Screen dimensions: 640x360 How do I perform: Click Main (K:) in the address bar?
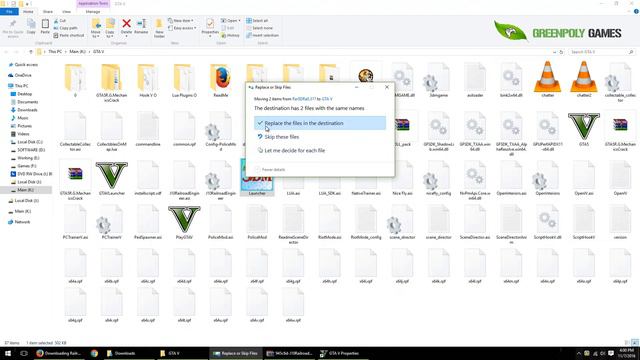point(77,52)
